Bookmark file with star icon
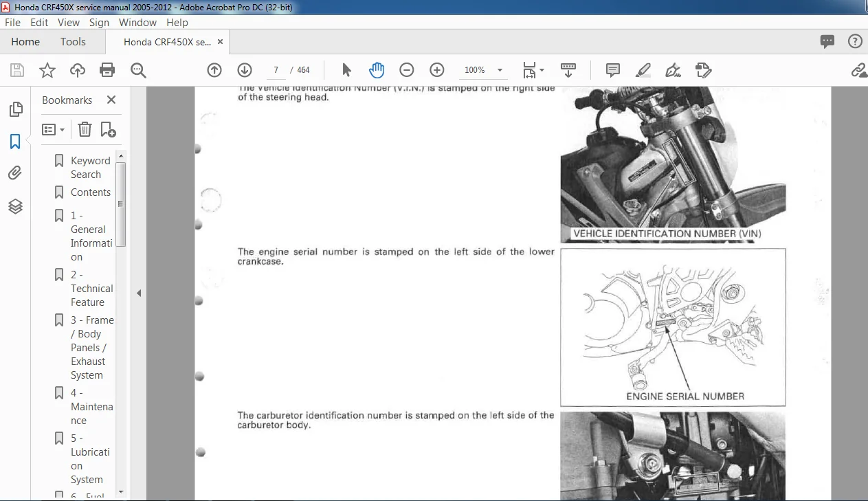The height and width of the screenshot is (501, 868). [47, 70]
